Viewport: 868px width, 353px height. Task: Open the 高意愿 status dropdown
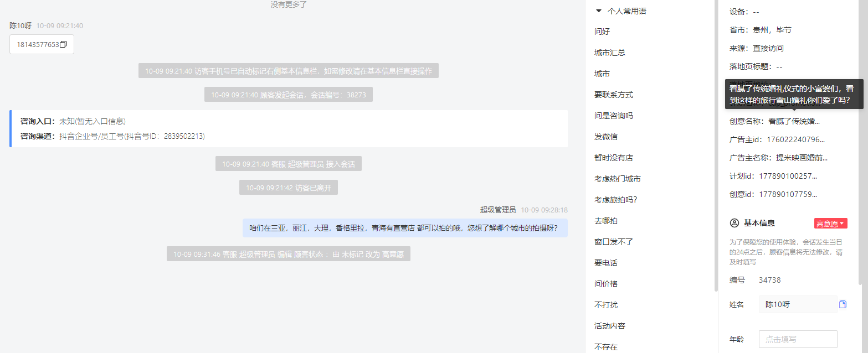coord(830,224)
